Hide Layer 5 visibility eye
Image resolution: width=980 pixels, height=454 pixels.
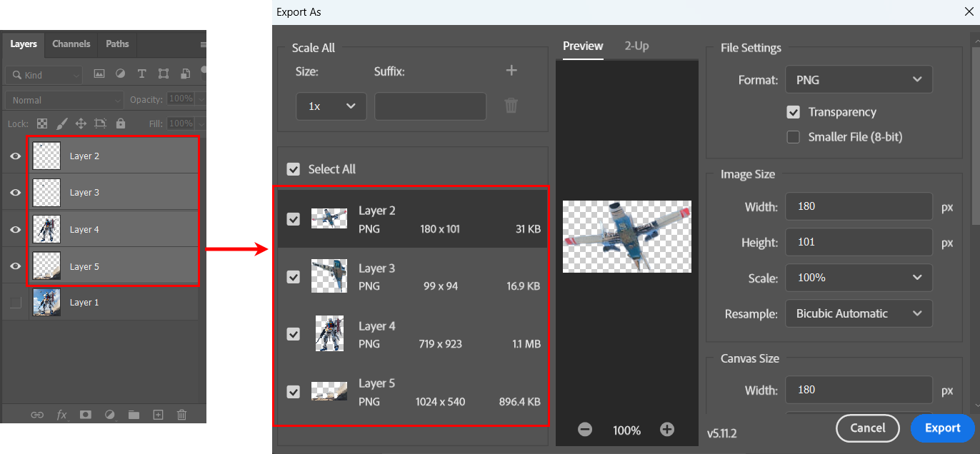click(15, 266)
